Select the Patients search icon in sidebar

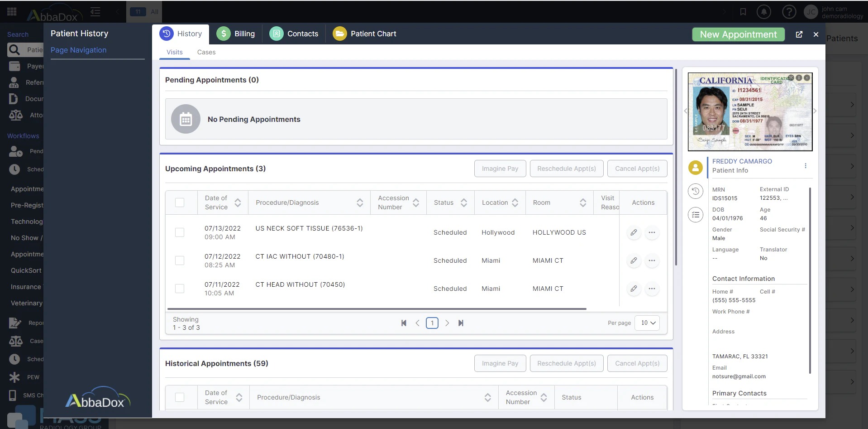pos(14,50)
